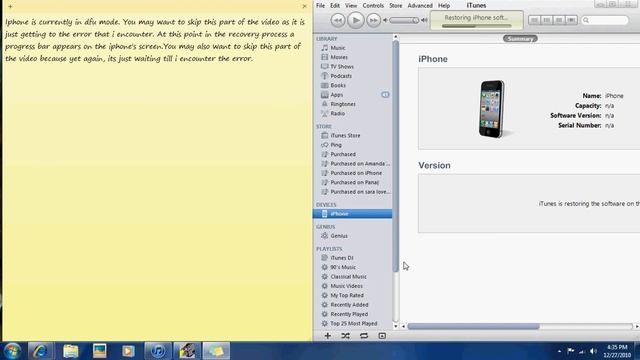Open the Advanced menu
This screenshot has width=640, height=360.
click(x=420, y=5)
